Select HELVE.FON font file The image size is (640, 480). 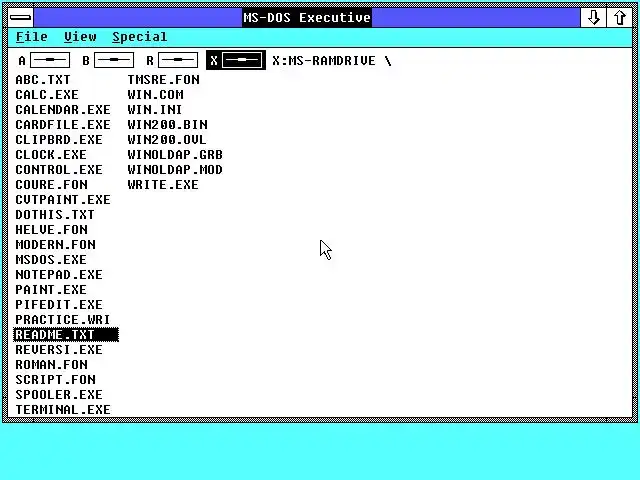[51, 230]
